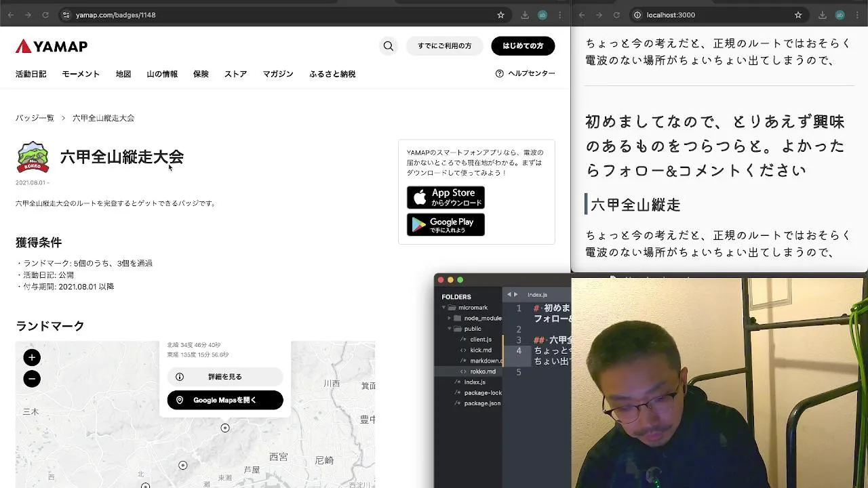Open kick.md in the editor sidebar

point(481,350)
